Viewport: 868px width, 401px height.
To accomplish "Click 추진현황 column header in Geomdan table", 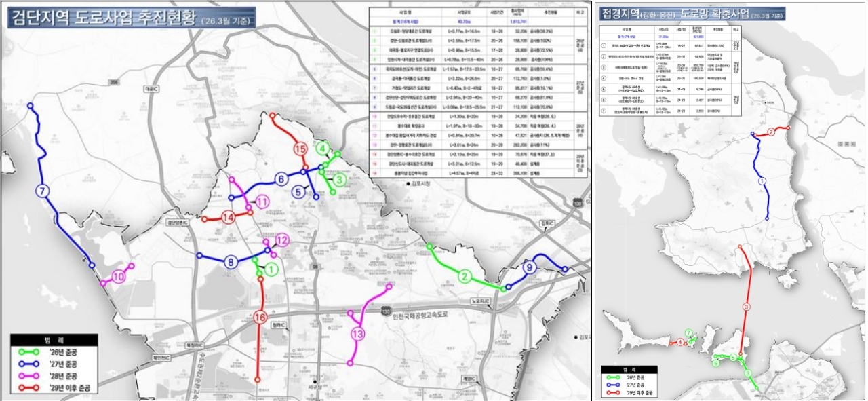I will (x=550, y=12).
